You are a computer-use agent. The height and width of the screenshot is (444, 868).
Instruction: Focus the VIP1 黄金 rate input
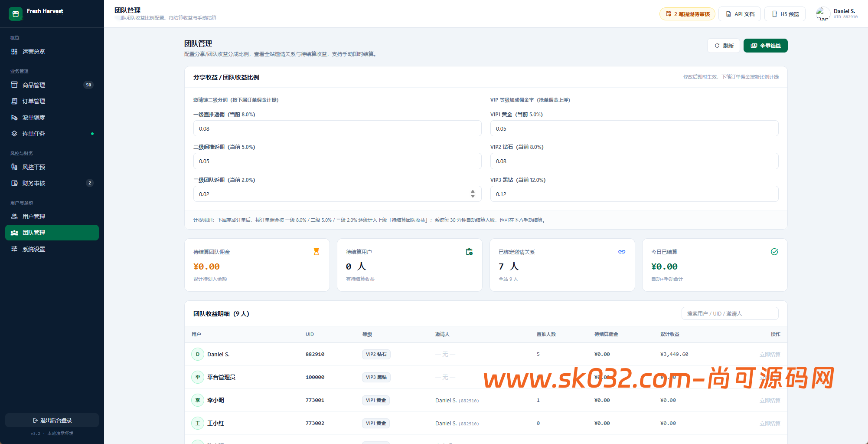[x=634, y=128]
